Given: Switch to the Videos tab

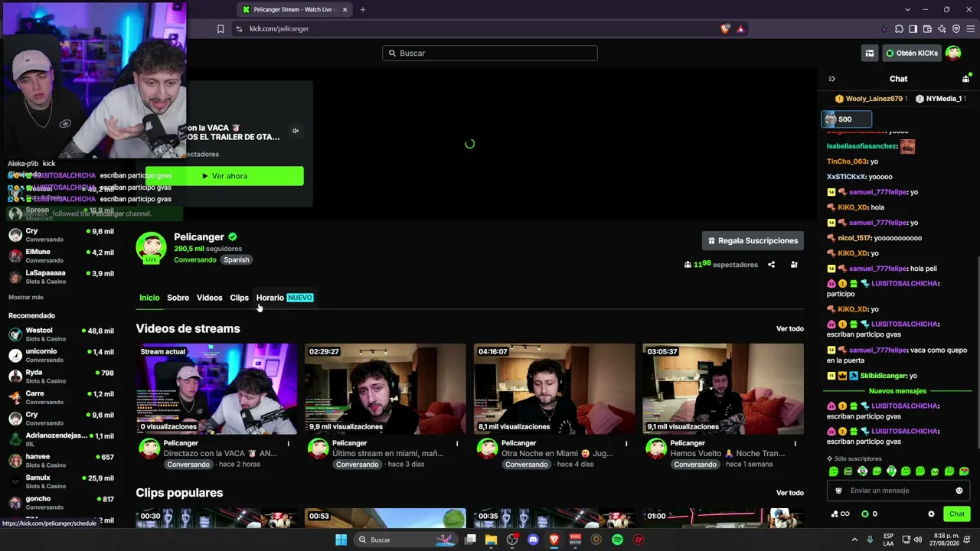Looking at the screenshot, I should (209, 298).
